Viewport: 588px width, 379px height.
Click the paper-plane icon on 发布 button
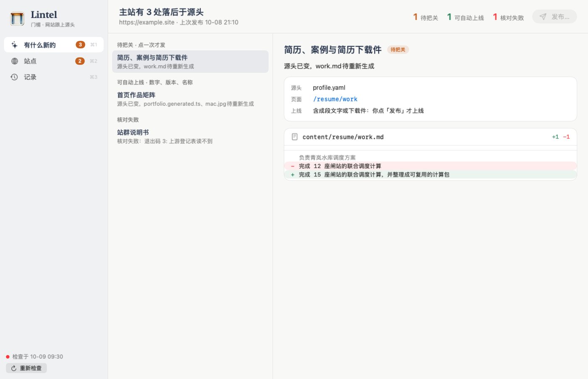point(543,17)
